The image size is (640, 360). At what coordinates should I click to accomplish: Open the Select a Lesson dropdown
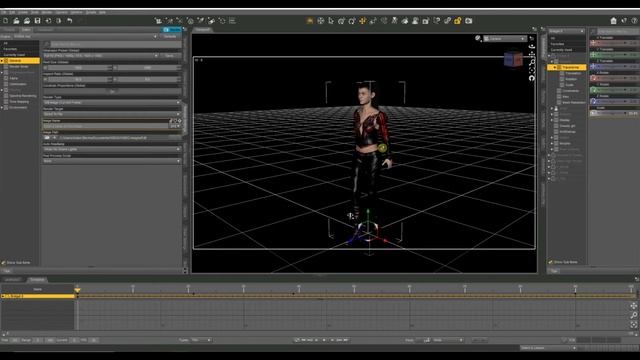pos(548,348)
